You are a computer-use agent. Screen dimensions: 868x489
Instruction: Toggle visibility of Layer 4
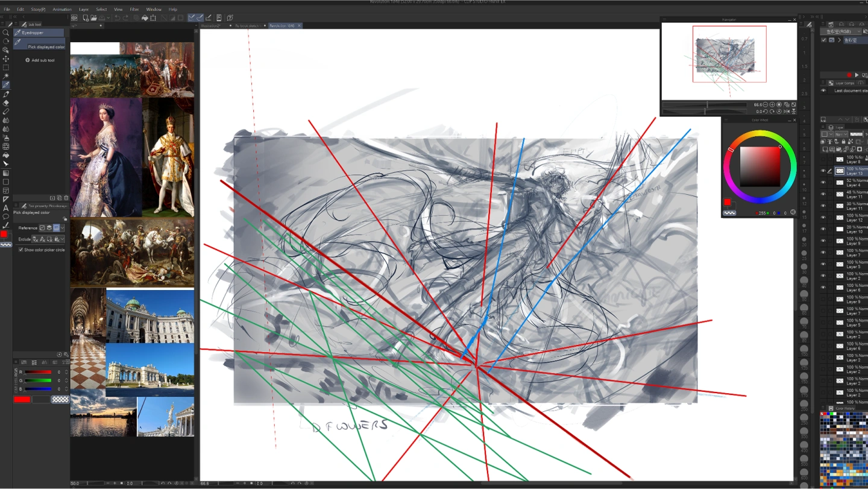coord(823,182)
